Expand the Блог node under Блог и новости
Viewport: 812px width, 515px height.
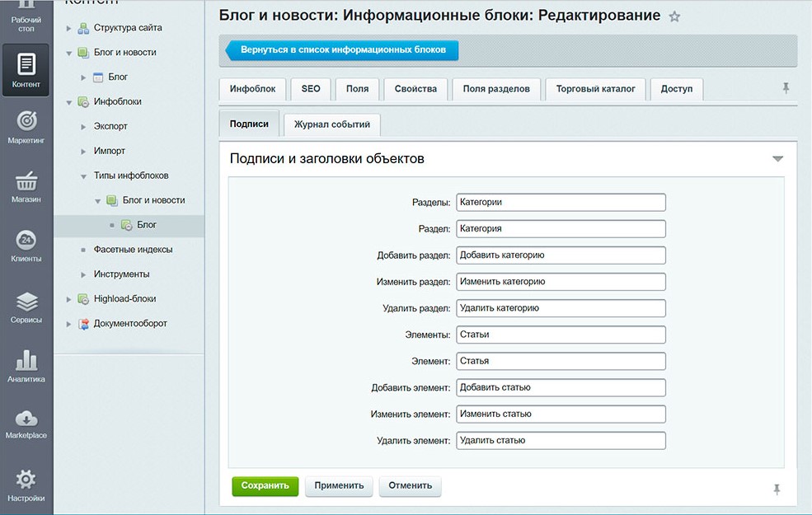[x=83, y=77]
